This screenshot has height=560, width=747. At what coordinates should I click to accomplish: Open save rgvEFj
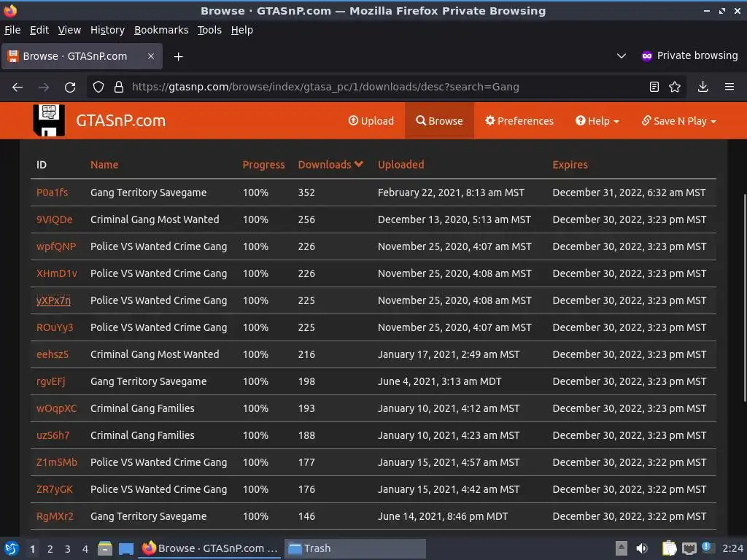click(50, 381)
